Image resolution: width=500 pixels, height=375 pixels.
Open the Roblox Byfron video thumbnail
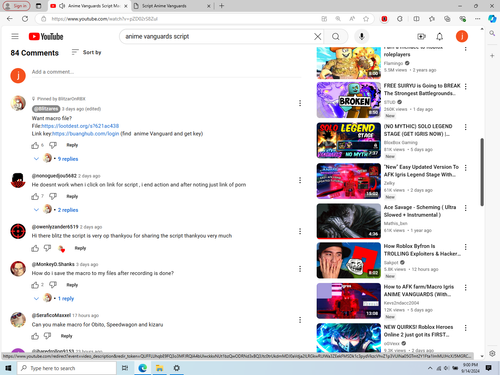349,260
